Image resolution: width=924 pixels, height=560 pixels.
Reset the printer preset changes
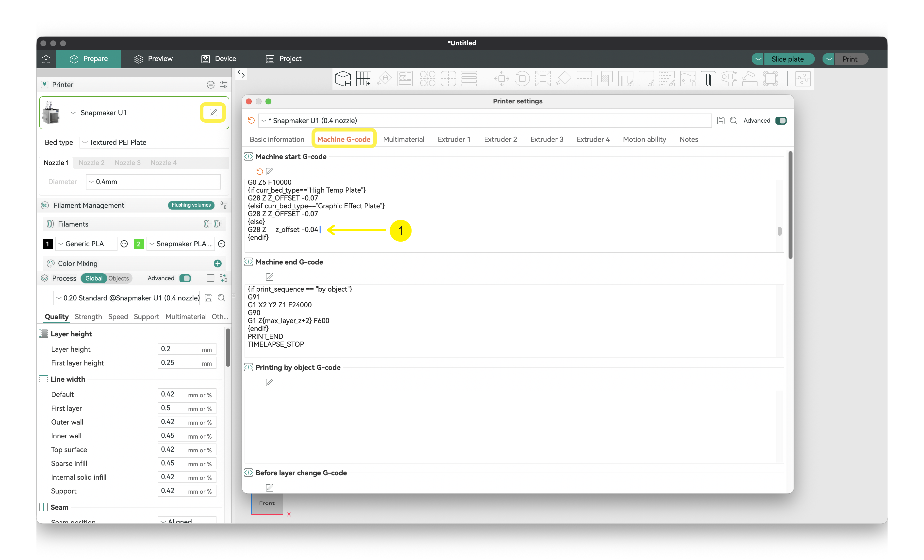251,120
